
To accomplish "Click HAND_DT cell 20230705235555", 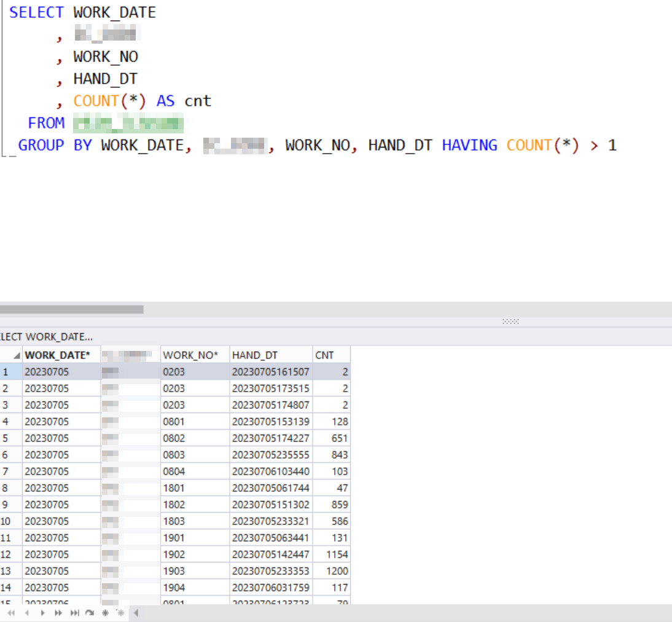I will 271,455.
